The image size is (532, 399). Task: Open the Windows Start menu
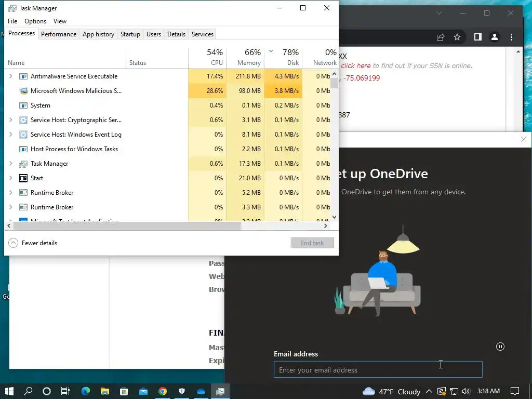click(9, 391)
